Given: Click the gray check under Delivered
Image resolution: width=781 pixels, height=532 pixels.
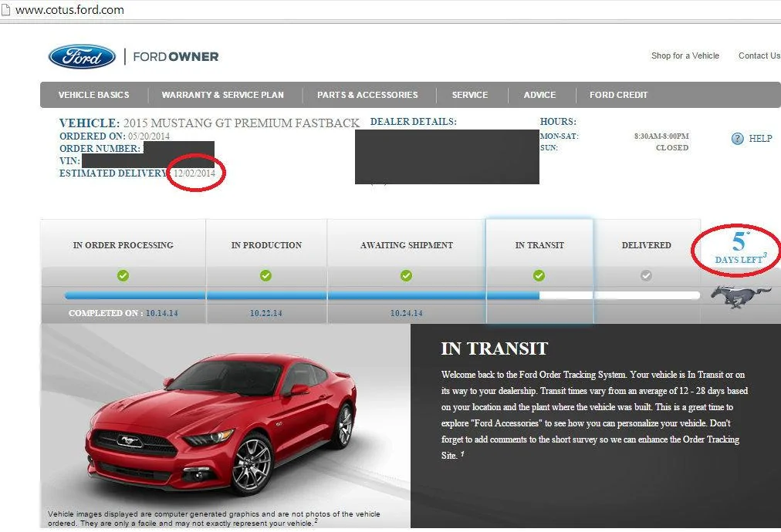Looking at the screenshot, I should coord(646,275).
